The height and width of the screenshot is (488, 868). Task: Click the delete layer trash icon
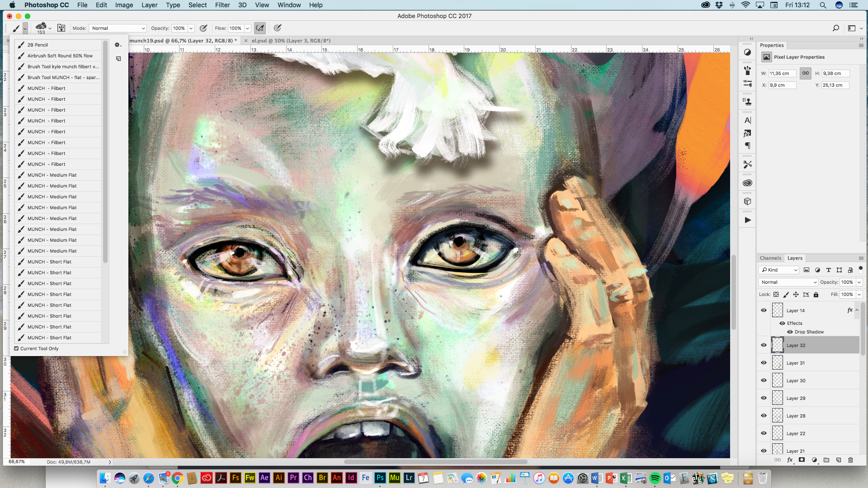click(x=850, y=460)
